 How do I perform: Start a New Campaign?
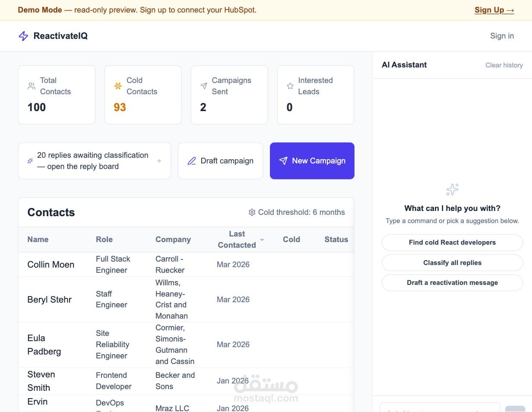(312, 161)
